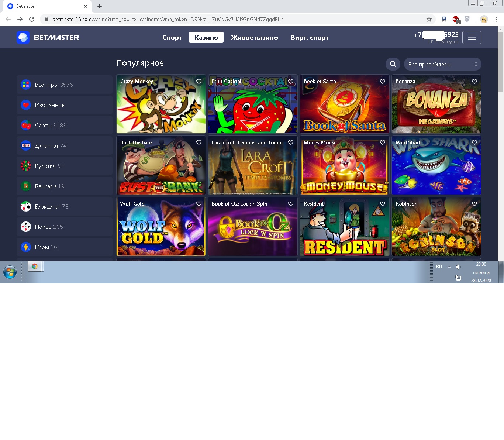Open the 'Покер 105' category
504x440 pixels.
click(65, 227)
